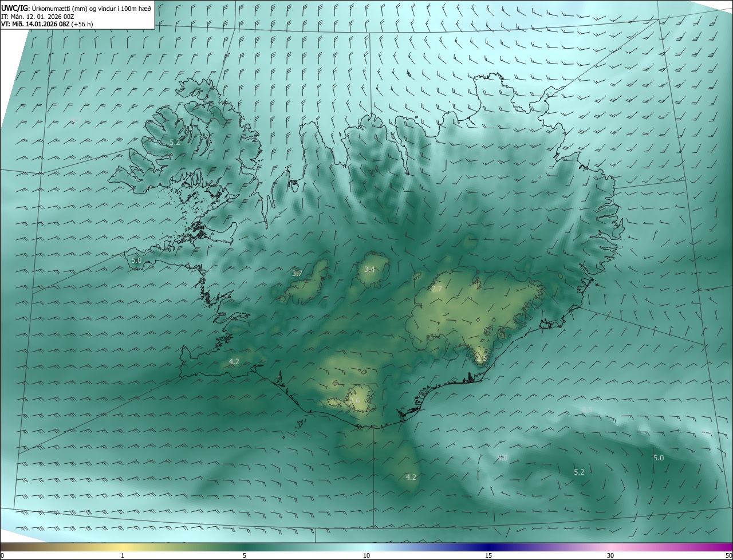Viewport: 733px width, 560px height.
Task: Click the 5.0 value on the western Snæfellsnes coast
Action: tap(136, 260)
